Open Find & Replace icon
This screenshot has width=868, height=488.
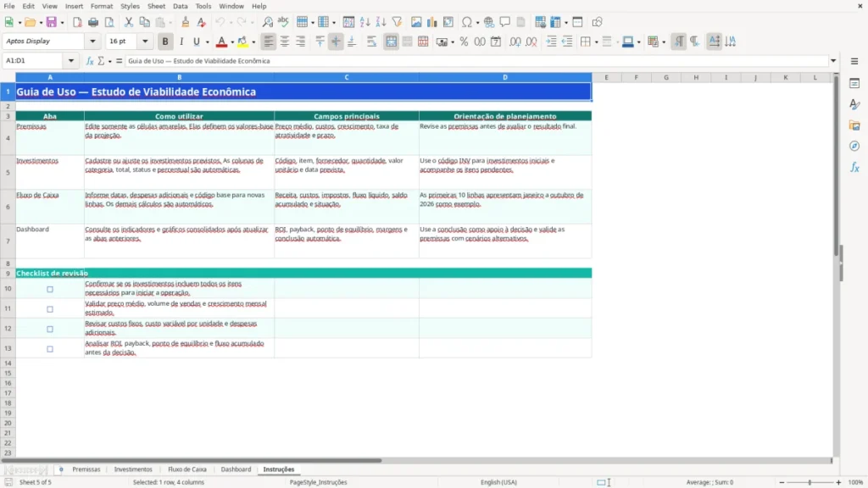click(267, 22)
